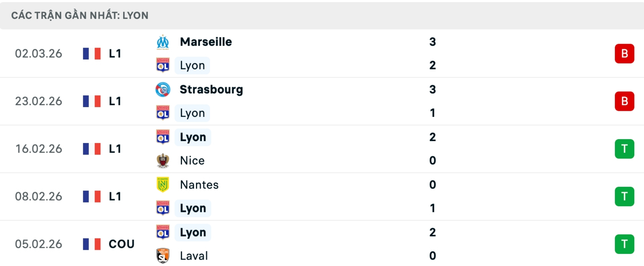644x266 pixels.
Task: Click the red B badge for the Strasbourg loss
Action: tap(624, 101)
